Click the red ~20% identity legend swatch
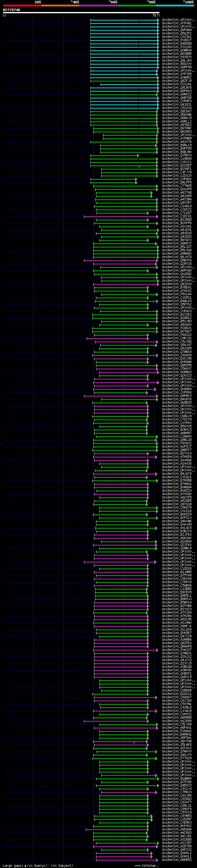This screenshot has width=197, height=868. point(22,6)
